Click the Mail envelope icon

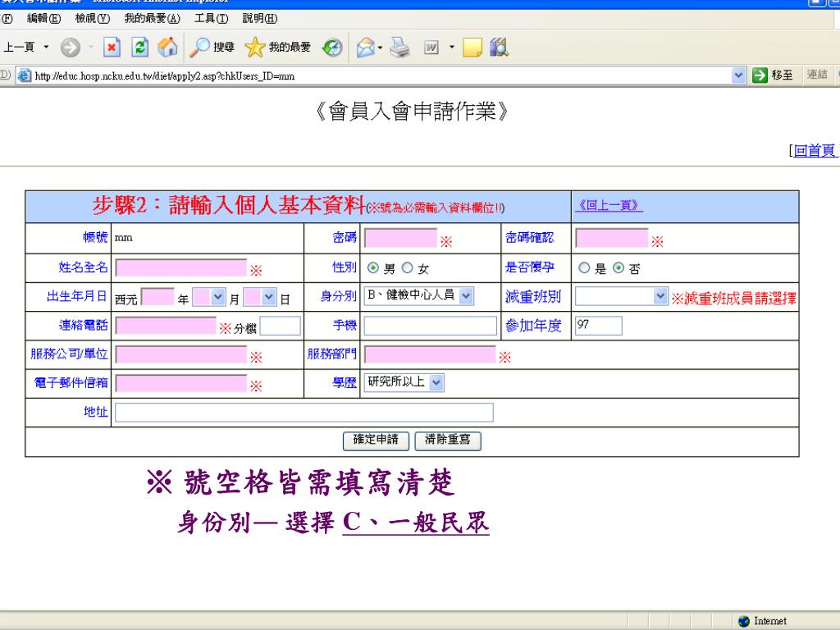pos(365,48)
